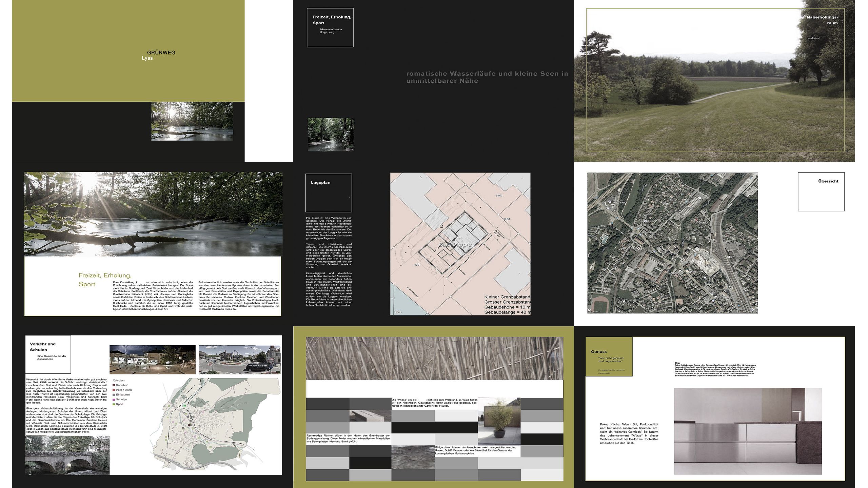Open the aerial satellite overview image
Screen dimensions: 868x488
(672, 243)
